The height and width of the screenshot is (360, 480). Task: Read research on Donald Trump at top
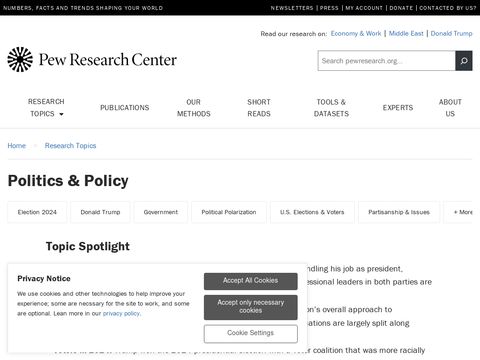click(451, 33)
